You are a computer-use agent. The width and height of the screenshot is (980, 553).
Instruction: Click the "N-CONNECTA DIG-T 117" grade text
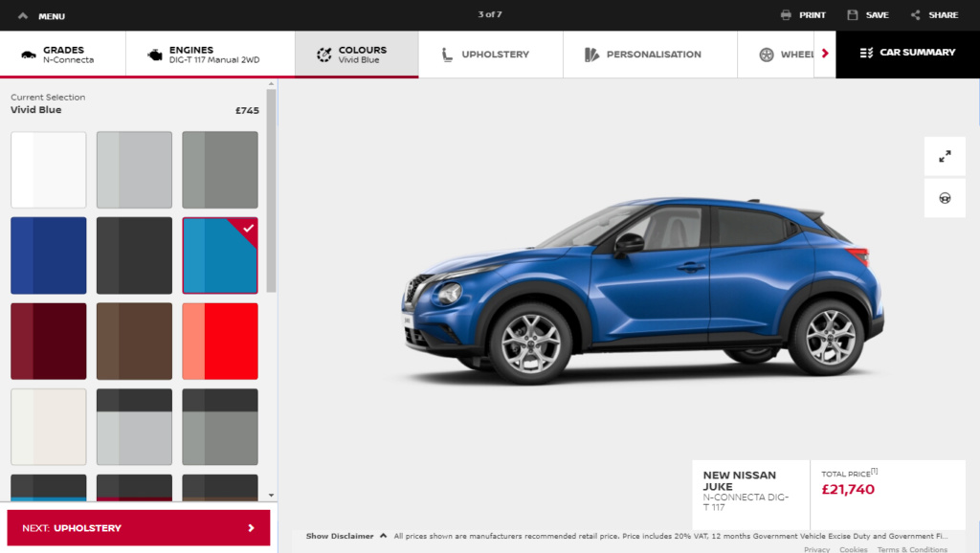[746, 502]
